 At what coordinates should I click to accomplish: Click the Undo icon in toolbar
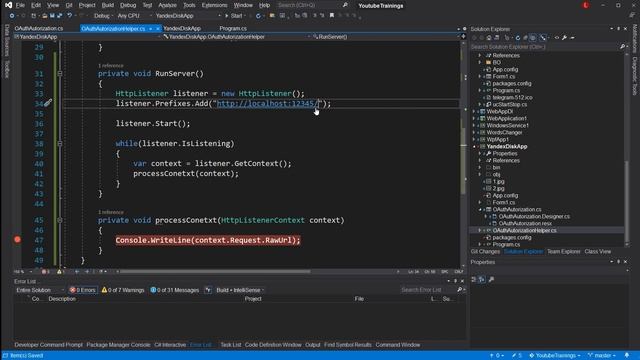70,16
